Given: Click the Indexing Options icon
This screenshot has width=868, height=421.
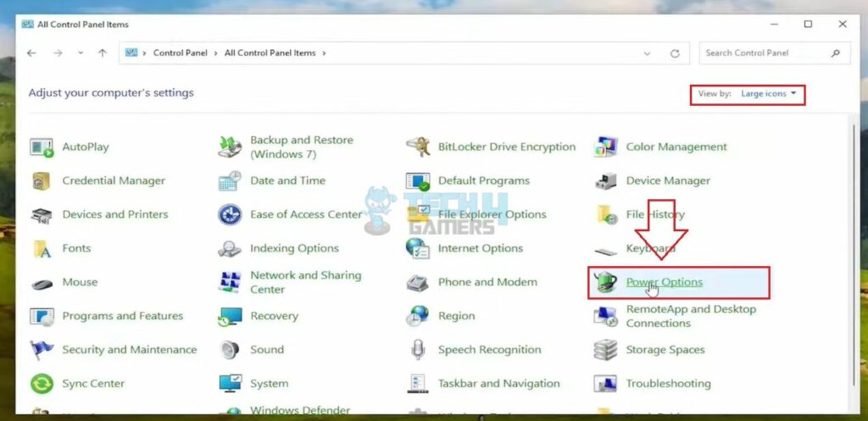Looking at the screenshot, I should tap(230, 248).
